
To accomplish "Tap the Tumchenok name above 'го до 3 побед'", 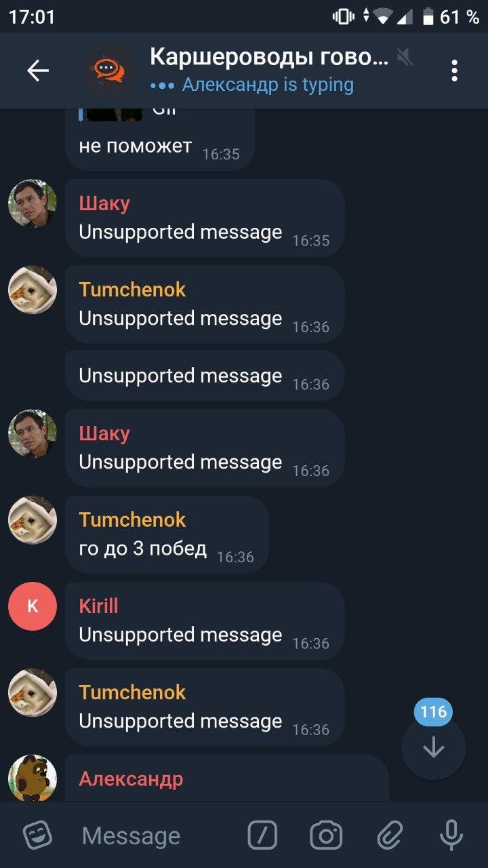I will coord(132,519).
